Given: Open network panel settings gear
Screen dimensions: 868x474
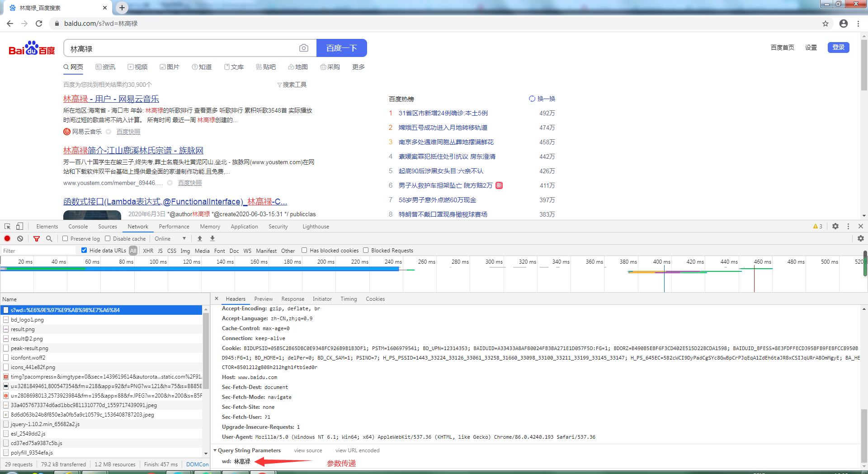Looking at the screenshot, I should coord(861,238).
